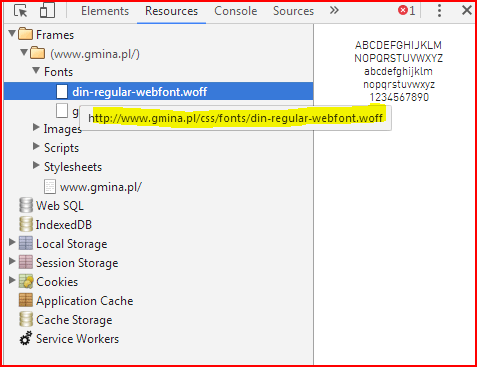The image size is (477, 367).
Task: Collapse the Frames tree node
Action: (12, 33)
